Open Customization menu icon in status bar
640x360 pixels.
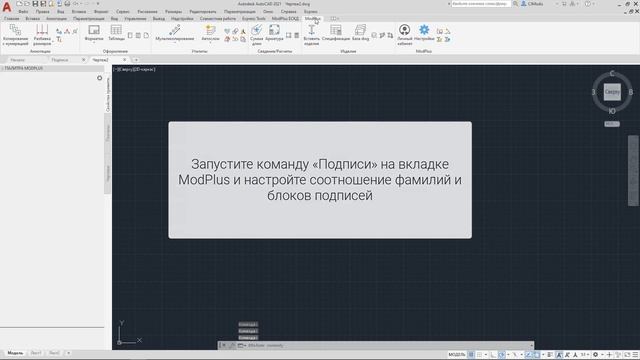coord(636,355)
